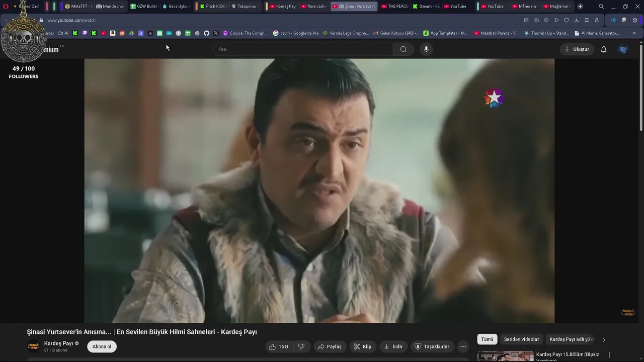Open ceviri - Google'da Ara bookmark

[x=296, y=33]
